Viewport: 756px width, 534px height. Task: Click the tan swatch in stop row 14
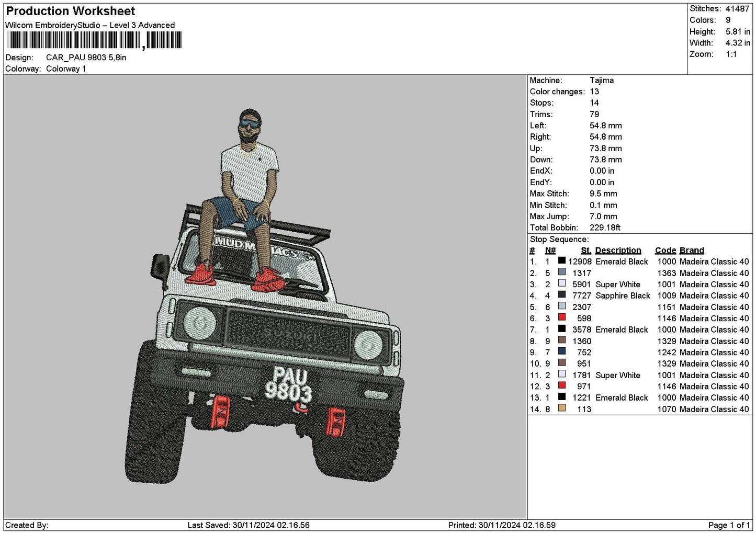[562, 408]
